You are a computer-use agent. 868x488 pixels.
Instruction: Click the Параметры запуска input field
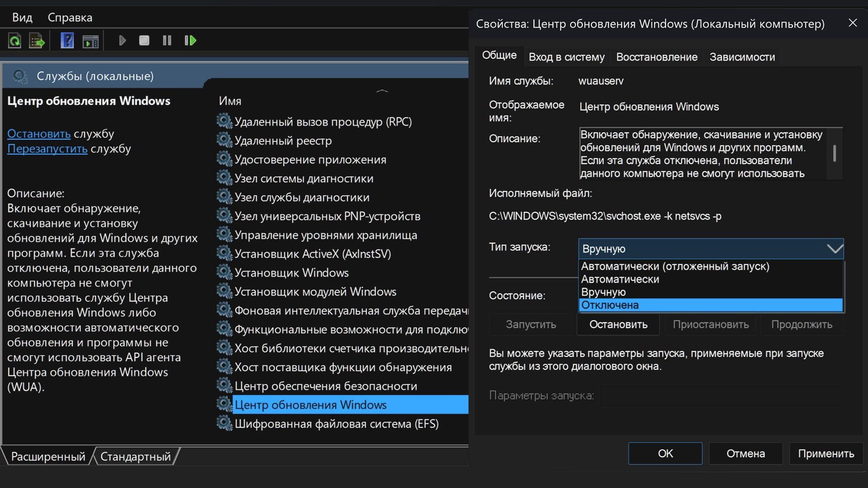[x=722, y=395]
